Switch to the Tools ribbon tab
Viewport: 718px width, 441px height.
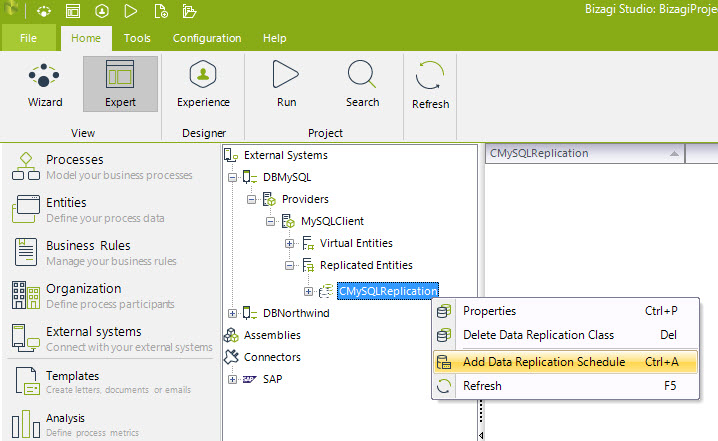(x=137, y=38)
